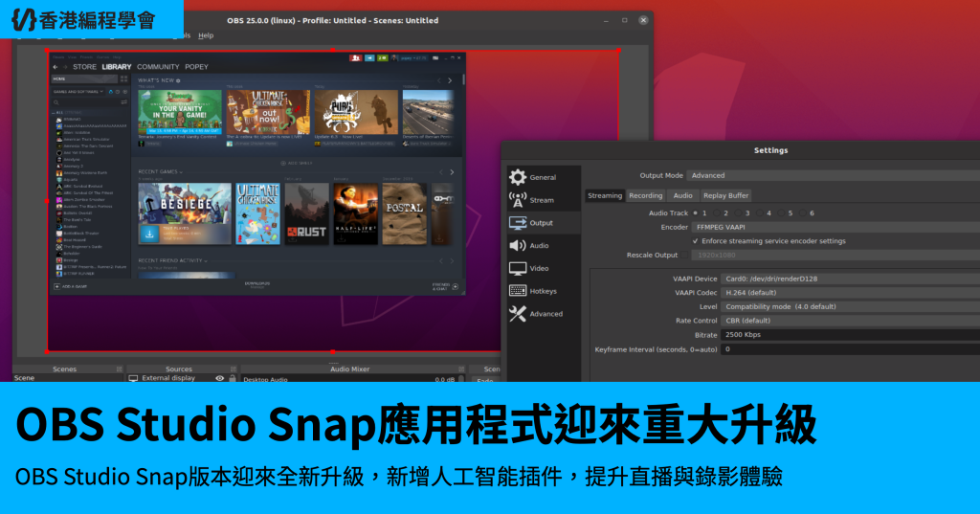The image size is (980, 514).
Task: Open the Output Mode dropdown
Action: click(834, 176)
